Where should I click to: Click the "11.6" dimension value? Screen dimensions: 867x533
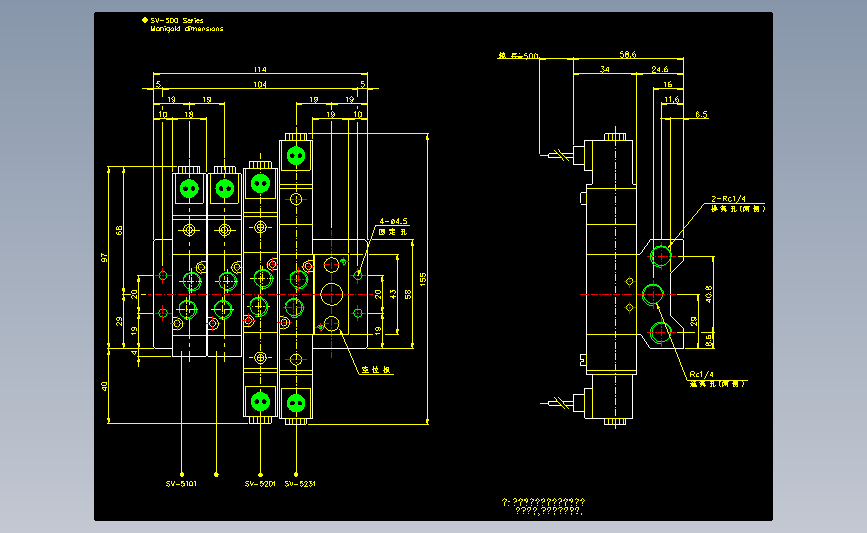tap(671, 100)
